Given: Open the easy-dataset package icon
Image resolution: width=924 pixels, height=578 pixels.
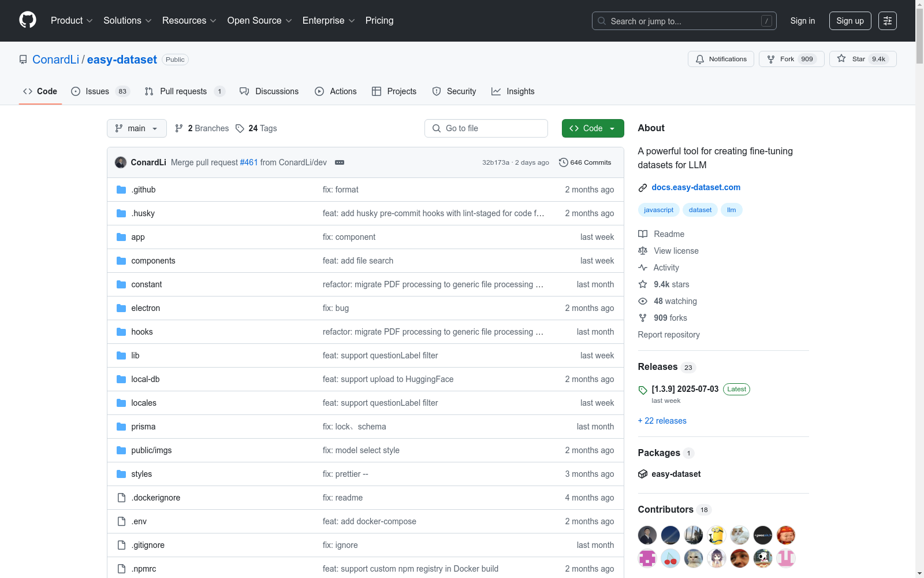Looking at the screenshot, I should point(643,474).
